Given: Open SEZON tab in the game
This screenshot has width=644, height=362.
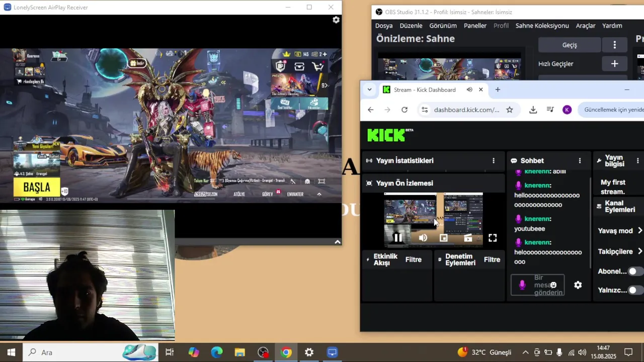Looking at the screenshot, I should (207, 194).
